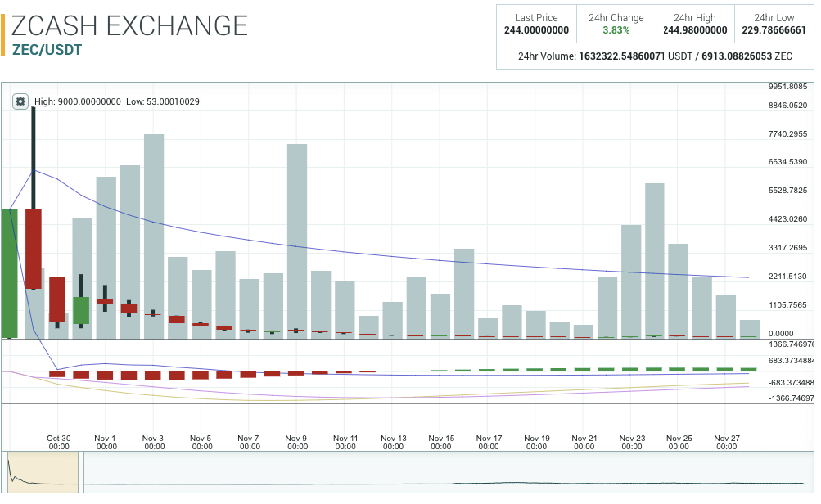The height and width of the screenshot is (504, 821).
Task: Click the 7740.2955 axis value
Action: [787, 134]
